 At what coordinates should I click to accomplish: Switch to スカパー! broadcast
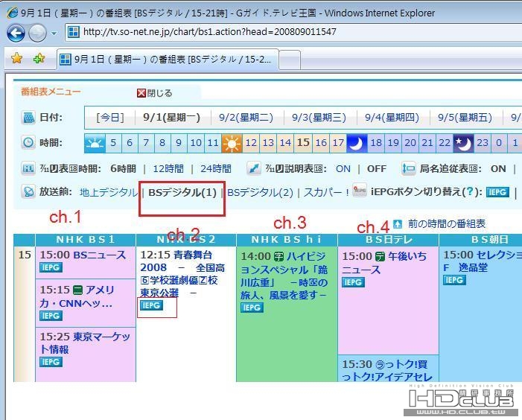click(327, 192)
